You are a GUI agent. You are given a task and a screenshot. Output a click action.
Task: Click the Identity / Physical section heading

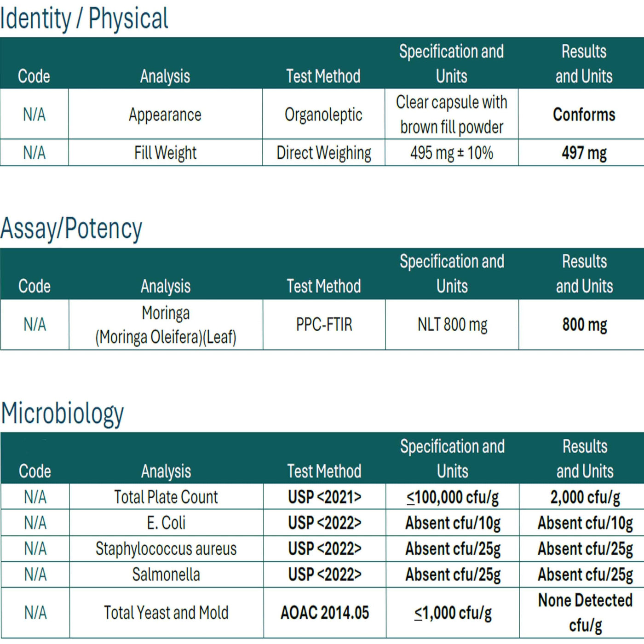click(84, 19)
